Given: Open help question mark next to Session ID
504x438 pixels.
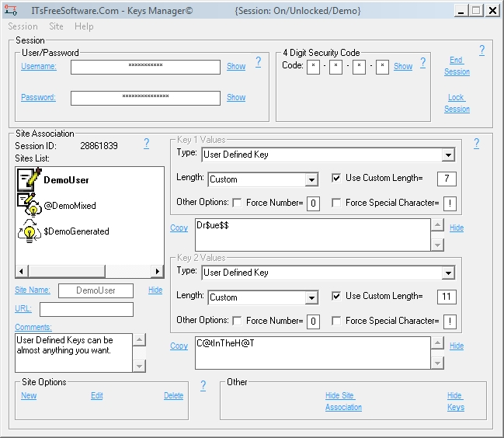Looking at the screenshot, I should point(147,144).
